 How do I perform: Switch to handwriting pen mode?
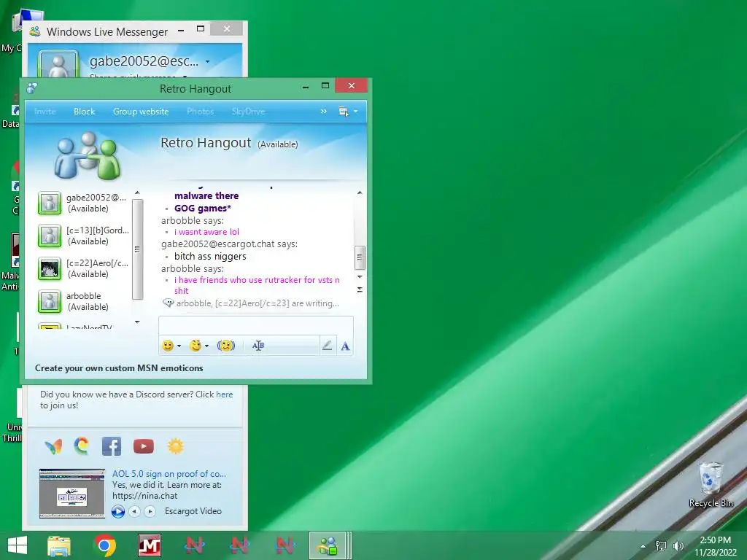327,346
